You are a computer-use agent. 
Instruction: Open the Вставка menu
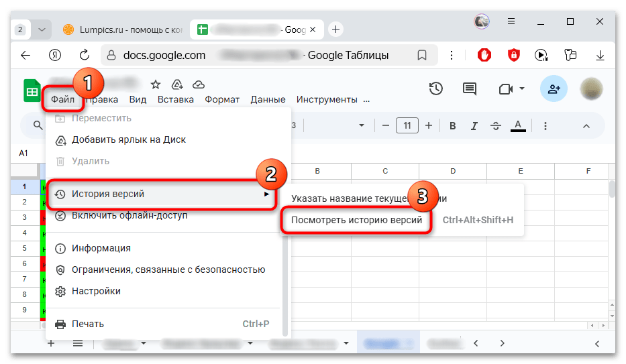coord(176,100)
